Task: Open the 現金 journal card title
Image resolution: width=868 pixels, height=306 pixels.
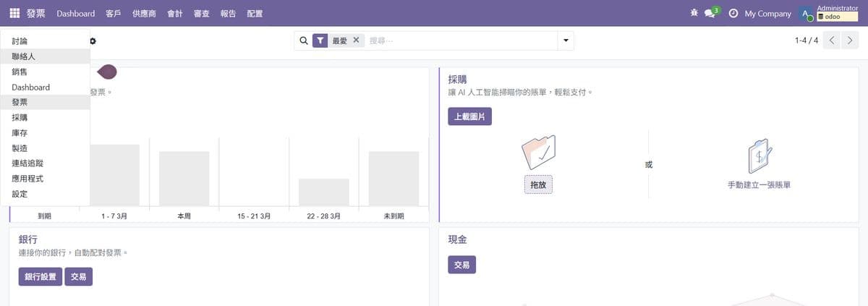Action: tap(458, 239)
